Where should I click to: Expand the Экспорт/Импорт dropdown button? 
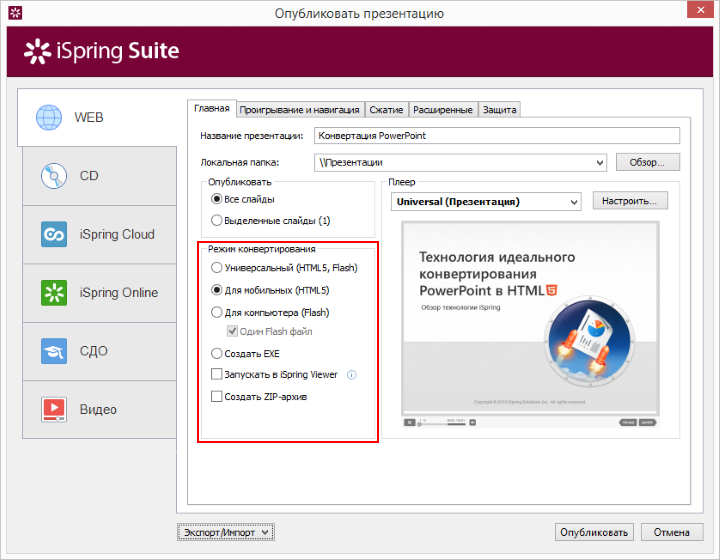(x=226, y=532)
